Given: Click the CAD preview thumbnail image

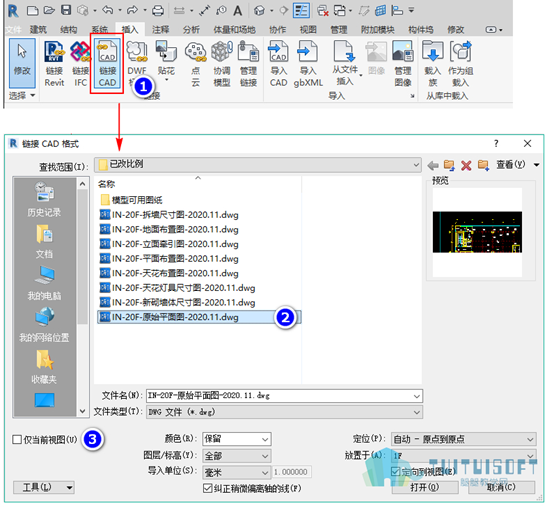Looking at the screenshot, I should tap(477, 232).
